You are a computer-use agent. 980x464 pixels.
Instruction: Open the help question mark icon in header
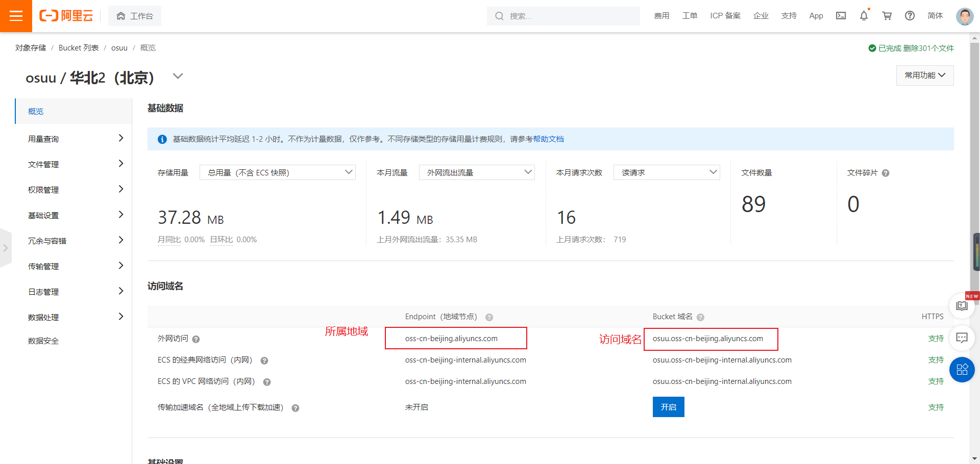[x=910, y=16]
